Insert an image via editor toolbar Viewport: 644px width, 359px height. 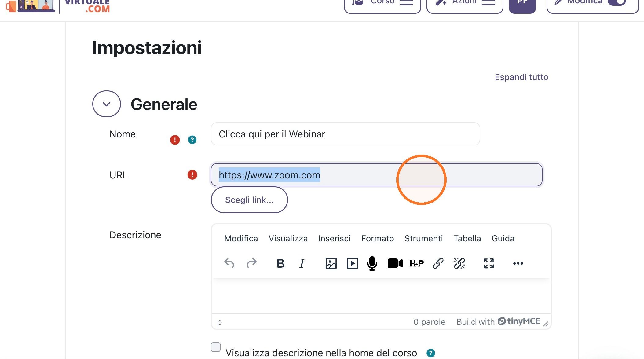click(x=331, y=263)
